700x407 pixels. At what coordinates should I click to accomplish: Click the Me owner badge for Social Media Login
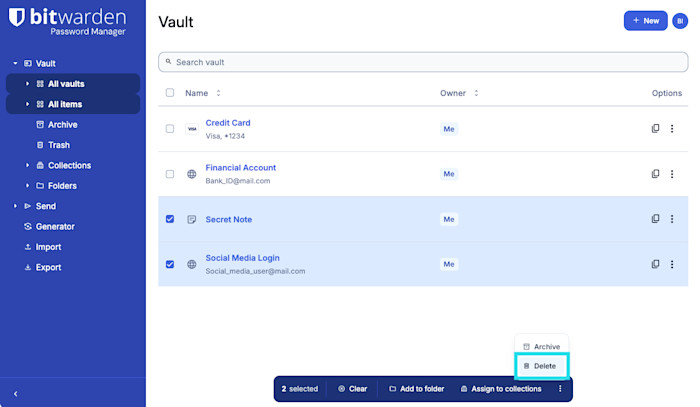point(449,264)
